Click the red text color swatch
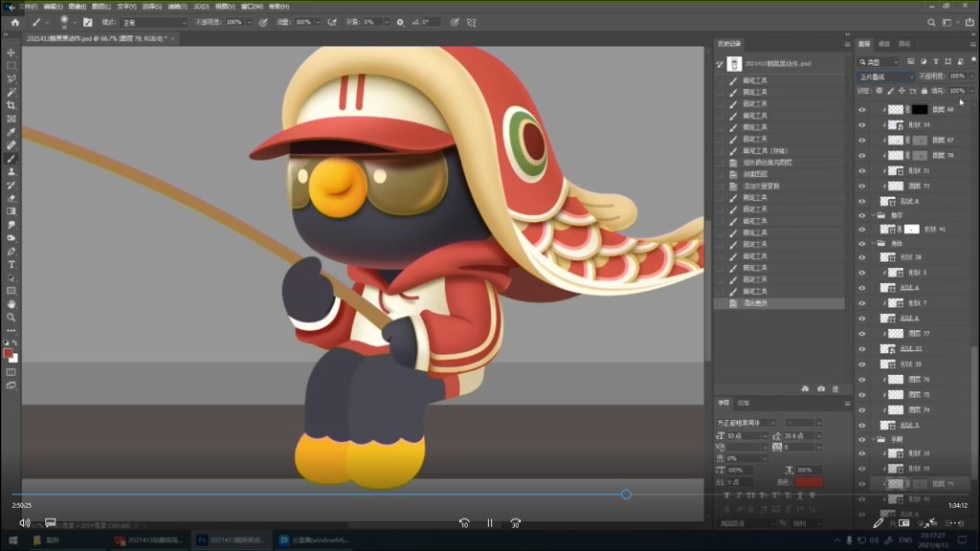 (x=809, y=481)
